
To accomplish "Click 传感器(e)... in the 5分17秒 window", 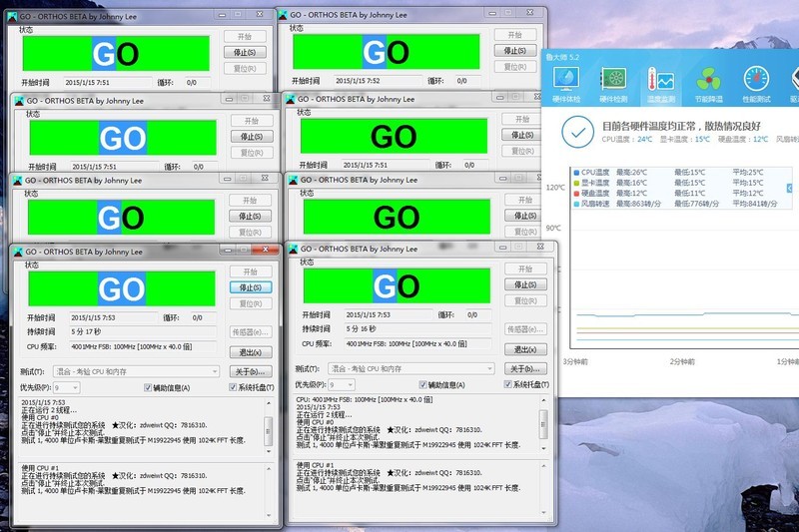I will [x=251, y=332].
